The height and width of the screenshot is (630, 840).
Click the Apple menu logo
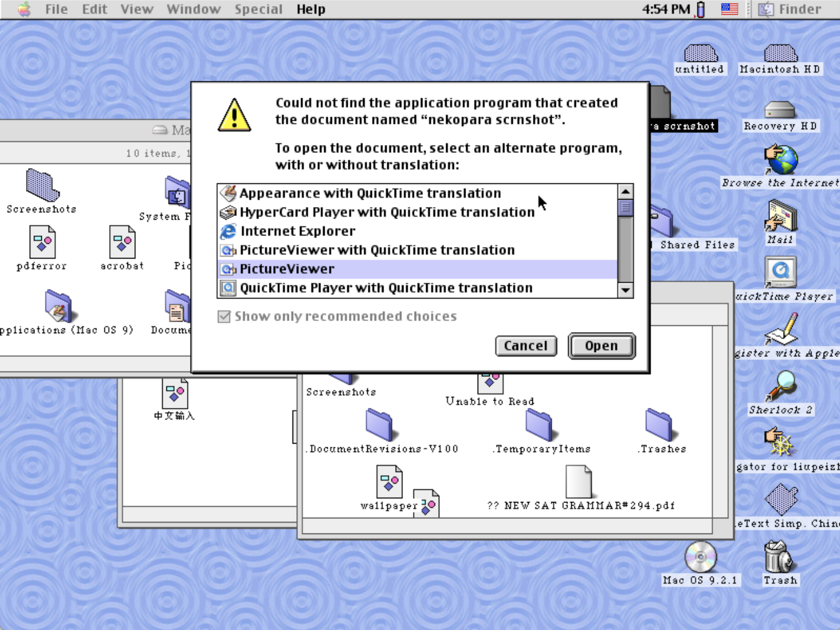(24, 9)
